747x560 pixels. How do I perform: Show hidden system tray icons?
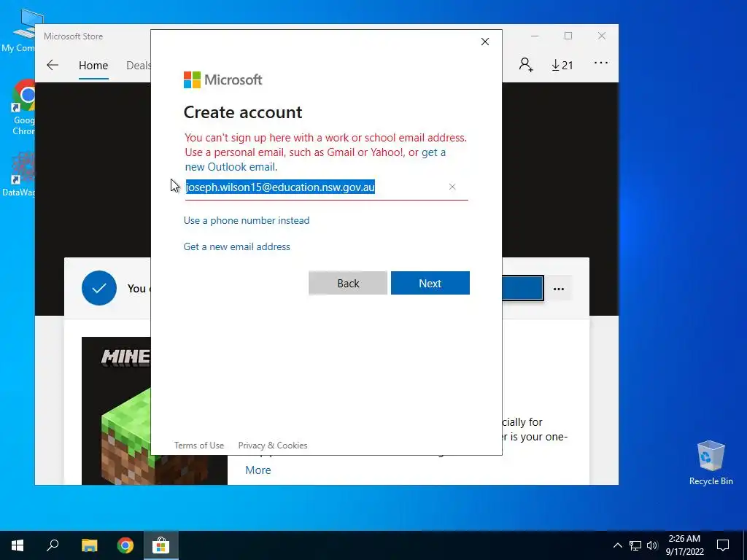617,545
